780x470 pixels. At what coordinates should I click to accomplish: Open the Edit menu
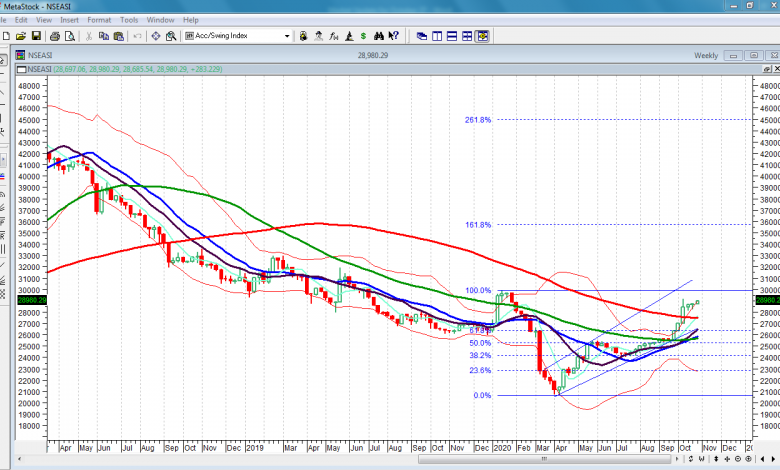[21, 20]
